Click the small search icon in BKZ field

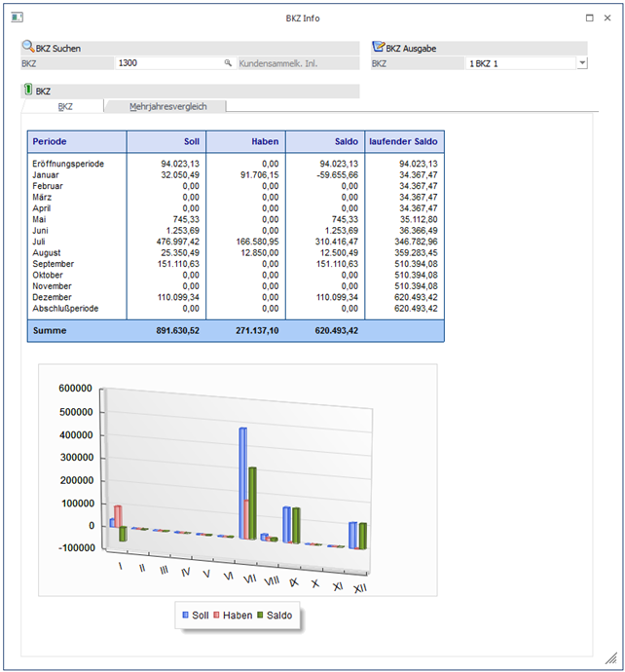point(229,63)
